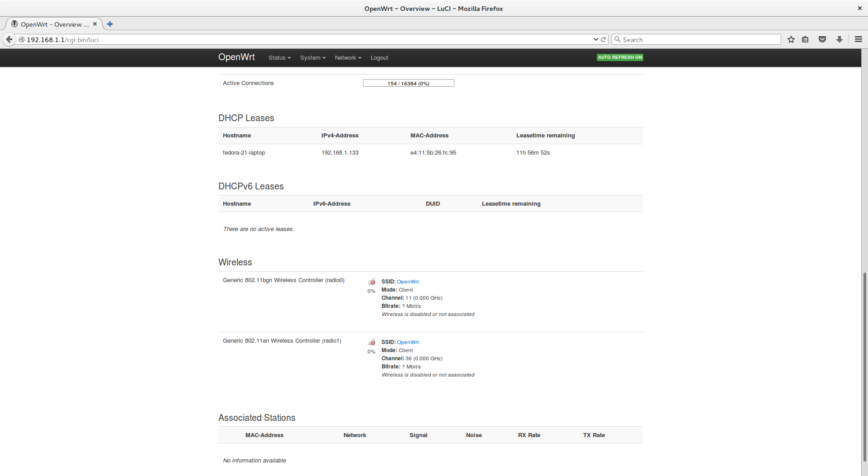
Task: Open URL history dropdown arrow
Action: pos(595,39)
